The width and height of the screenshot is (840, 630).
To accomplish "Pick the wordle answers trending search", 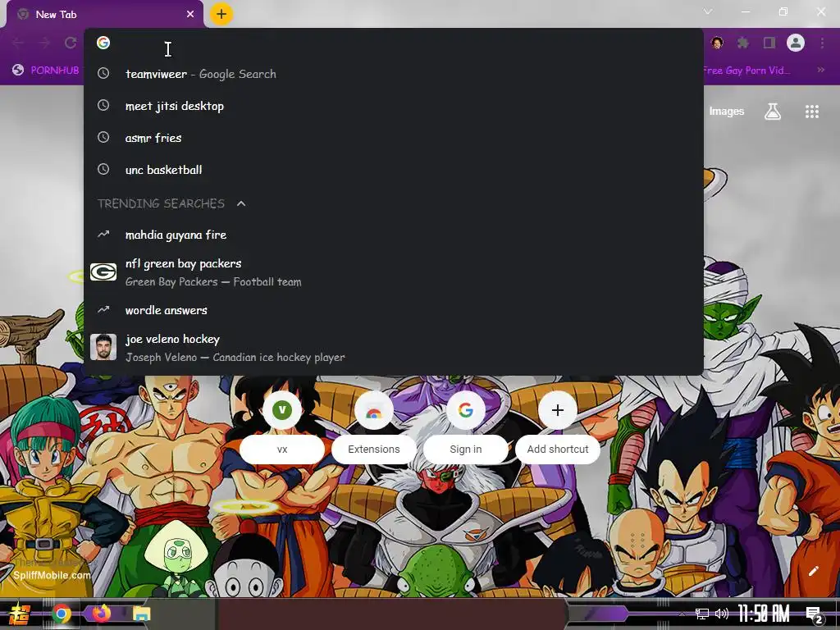I will (x=393, y=310).
